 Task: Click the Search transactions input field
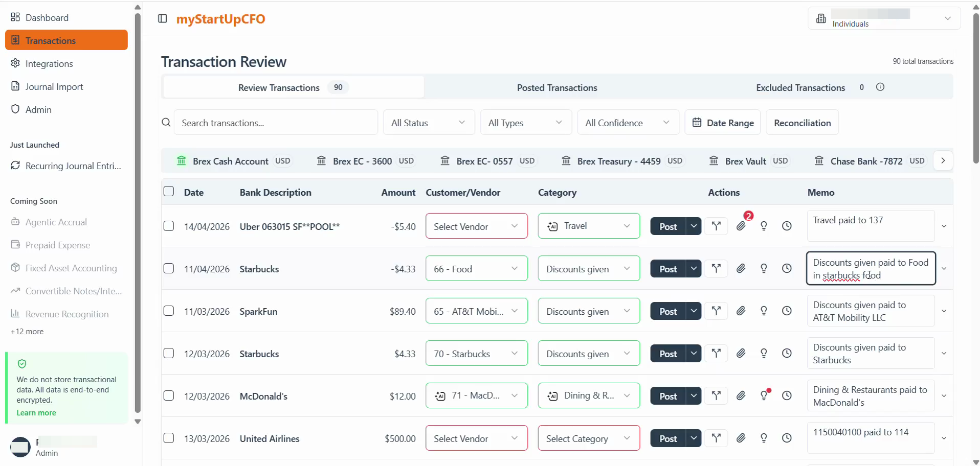click(276, 123)
